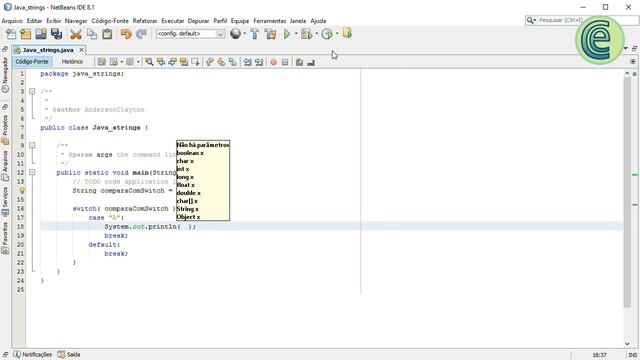Screen dimensions: 640x360
Task: Click "String x" in parameter popup
Action: [x=188, y=209]
